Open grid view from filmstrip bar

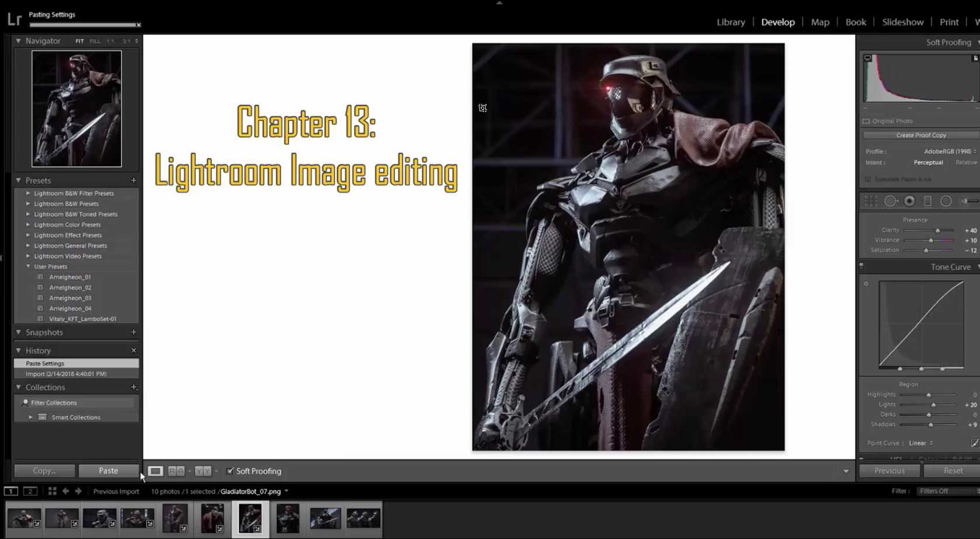point(52,491)
